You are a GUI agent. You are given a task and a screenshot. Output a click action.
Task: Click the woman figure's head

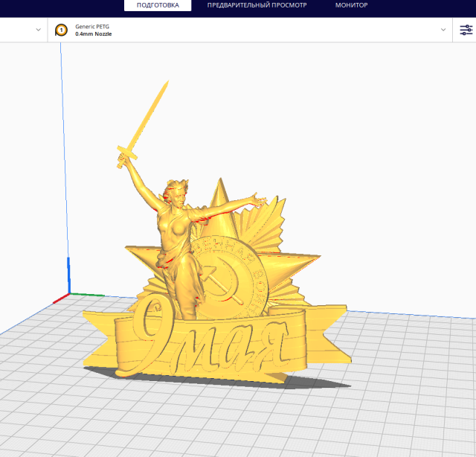point(178,191)
